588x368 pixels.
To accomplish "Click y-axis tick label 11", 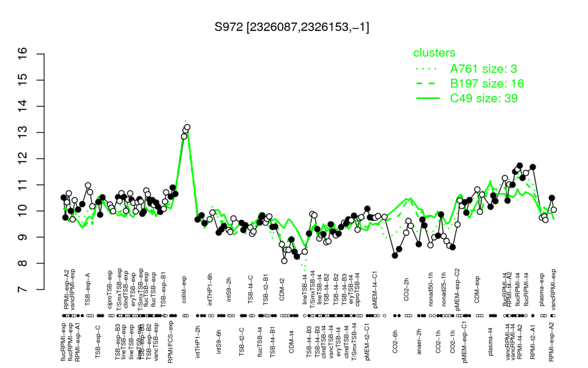I will tap(22, 185).
